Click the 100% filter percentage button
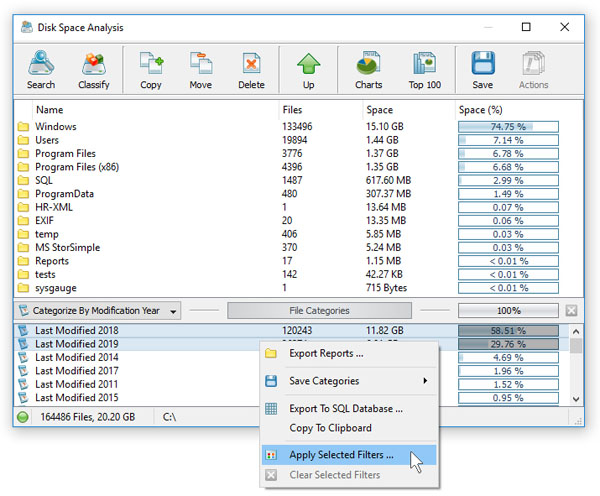600x496 pixels. pos(508,310)
